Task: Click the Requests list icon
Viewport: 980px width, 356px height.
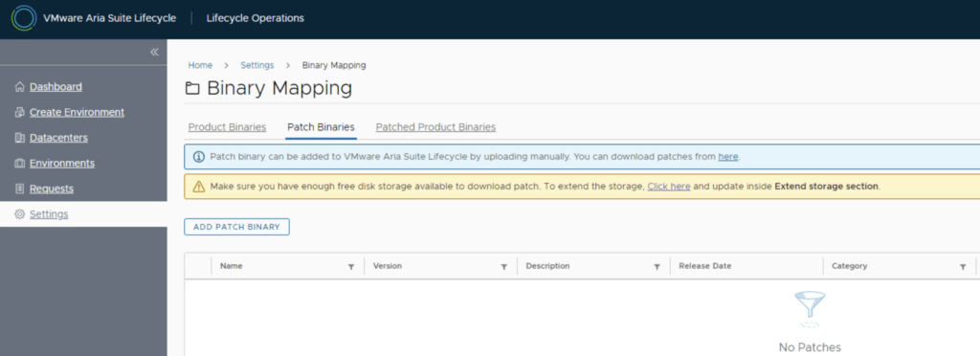Action: [x=19, y=189]
